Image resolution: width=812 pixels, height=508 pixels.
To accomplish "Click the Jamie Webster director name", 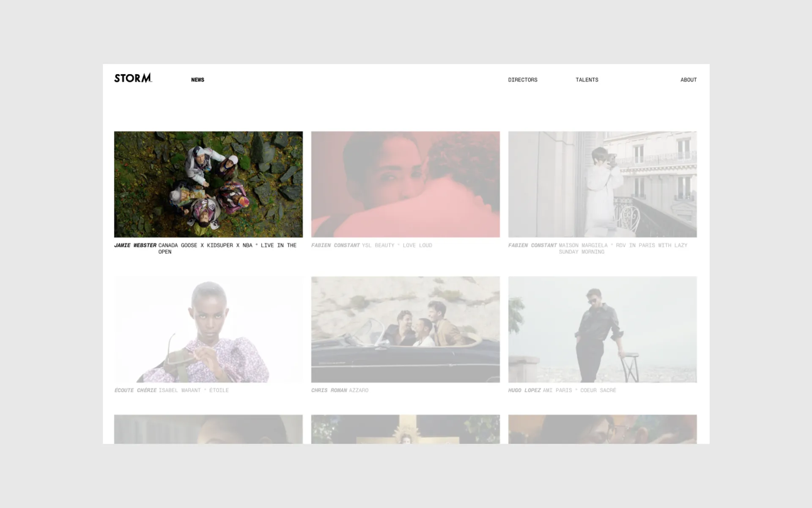I will click(x=135, y=246).
